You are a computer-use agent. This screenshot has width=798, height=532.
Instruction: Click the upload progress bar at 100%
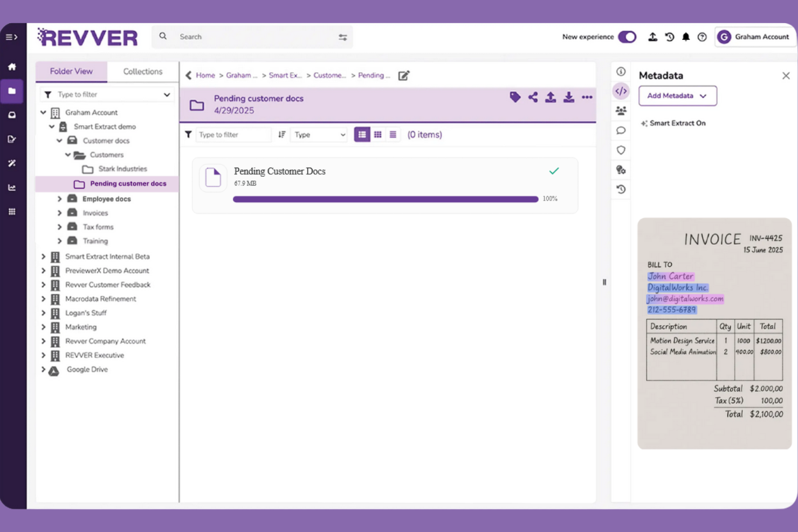click(x=386, y=199)
